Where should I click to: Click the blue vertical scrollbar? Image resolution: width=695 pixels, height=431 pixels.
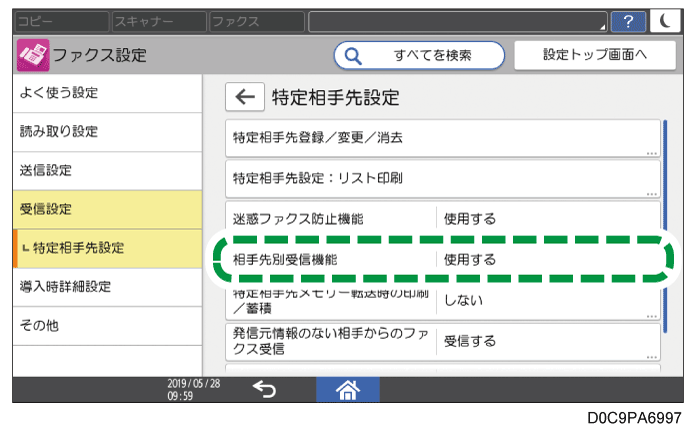(x=665, y=226)
